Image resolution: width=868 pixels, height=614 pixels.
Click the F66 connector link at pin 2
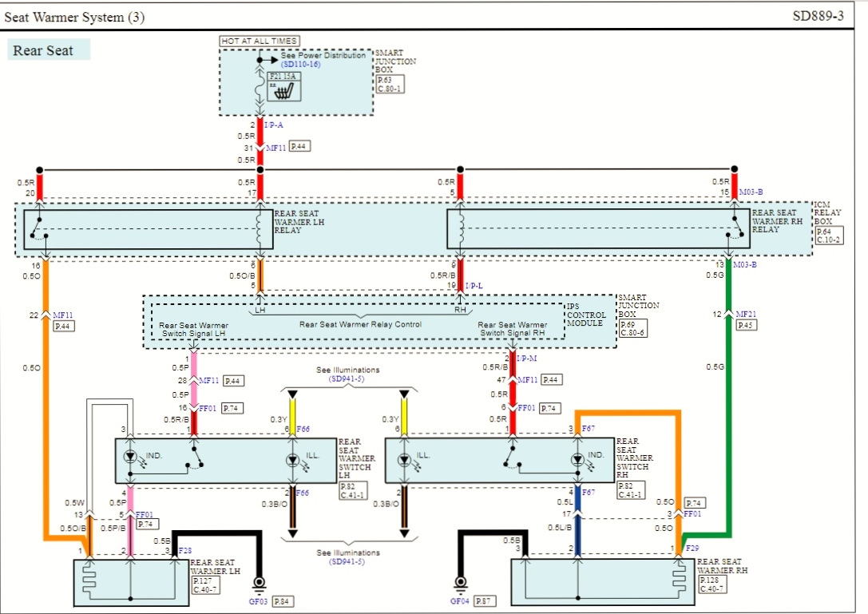303,493
